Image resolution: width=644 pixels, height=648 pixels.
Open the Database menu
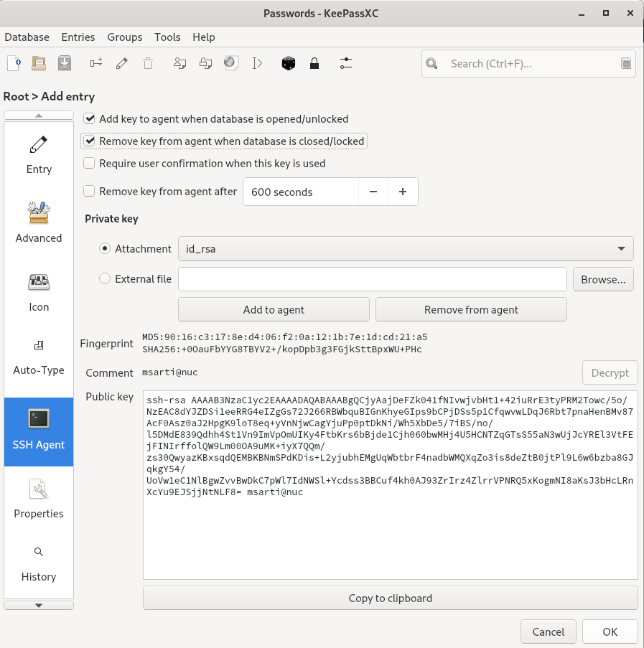coord(27,37)
